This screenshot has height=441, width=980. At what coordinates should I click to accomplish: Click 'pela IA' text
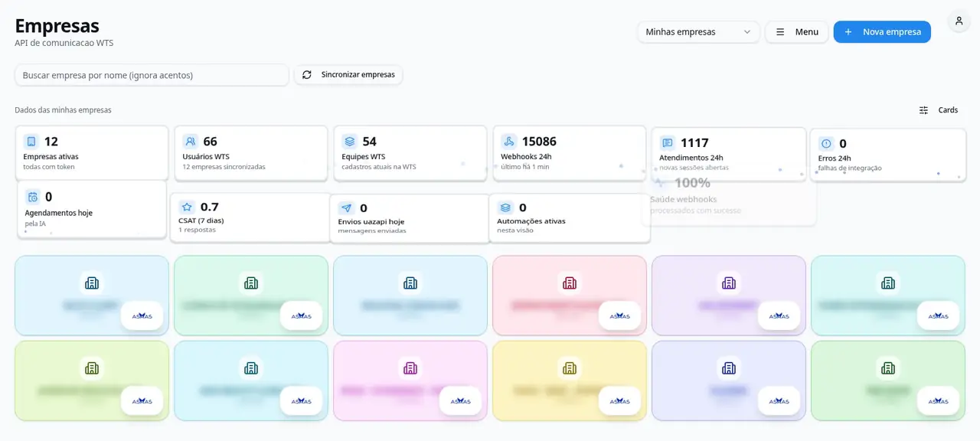(x=35, y=224)
